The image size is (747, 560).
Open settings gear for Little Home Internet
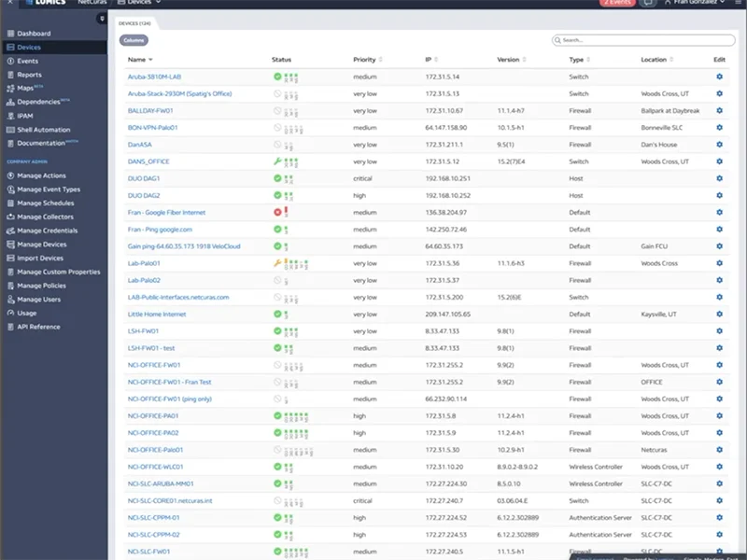pyautogui.click(x=719, y=314)
